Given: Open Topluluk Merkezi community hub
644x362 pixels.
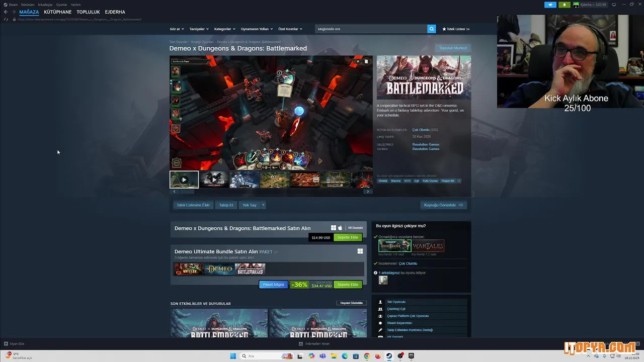Looking at the screenshot, I should [453, 48].
